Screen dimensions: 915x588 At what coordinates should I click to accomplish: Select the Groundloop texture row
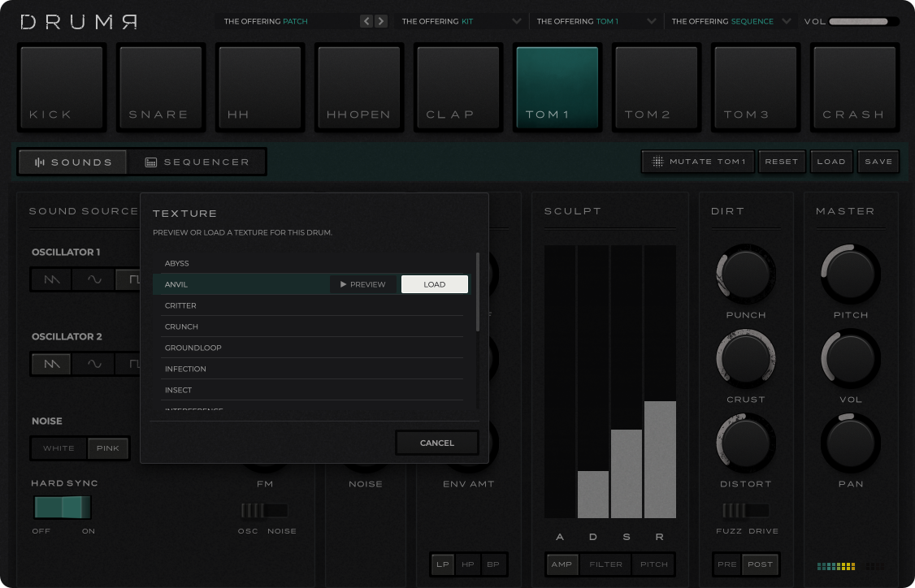pos(312,348)
